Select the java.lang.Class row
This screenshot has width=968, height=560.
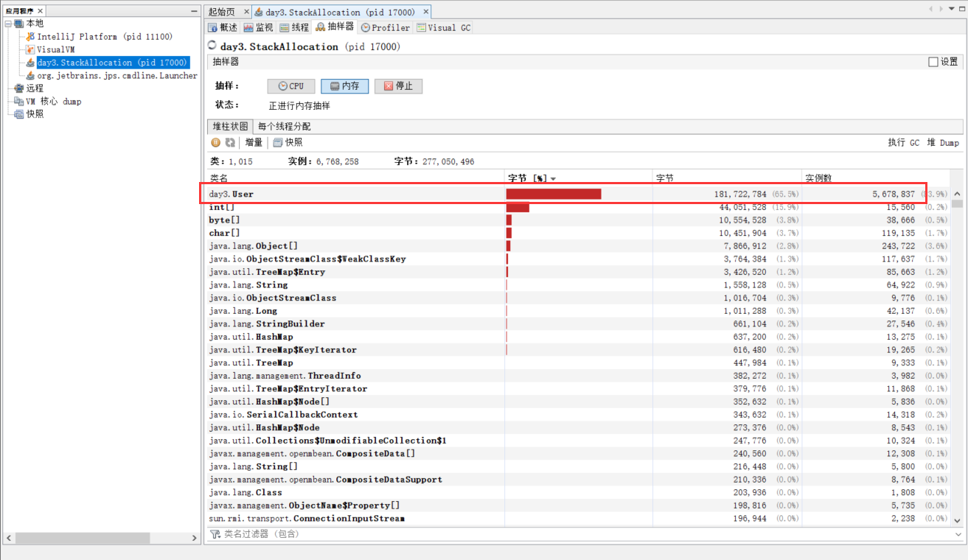pos(579,492)
